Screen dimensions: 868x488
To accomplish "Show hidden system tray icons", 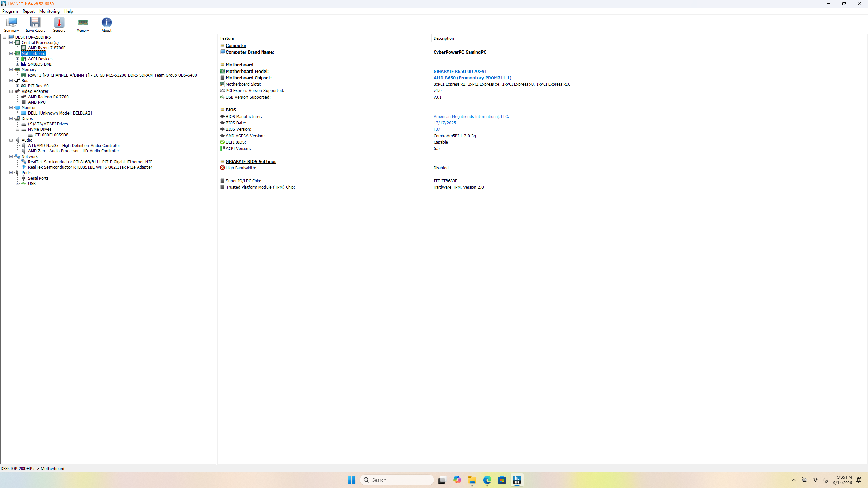I will point(794,480).
